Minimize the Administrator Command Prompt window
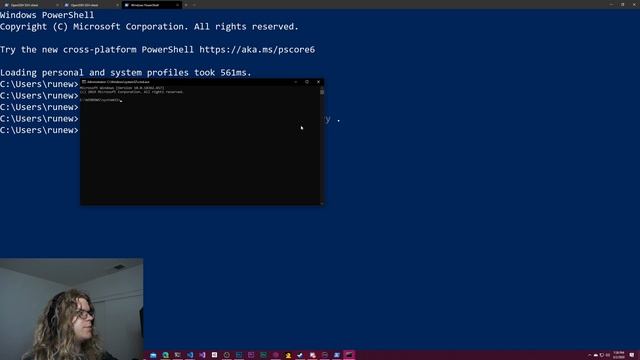 pyautogui.click(x=296, y=82)
